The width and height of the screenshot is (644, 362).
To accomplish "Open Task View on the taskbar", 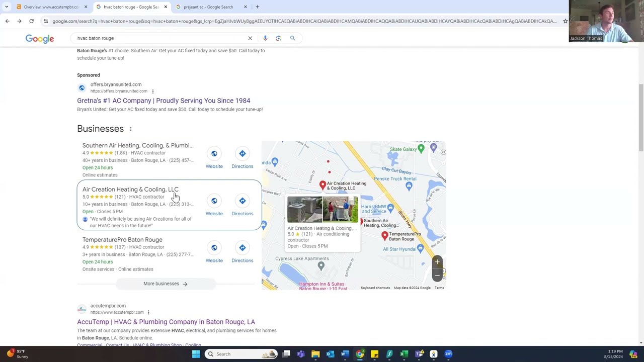I will pos(286,354).
